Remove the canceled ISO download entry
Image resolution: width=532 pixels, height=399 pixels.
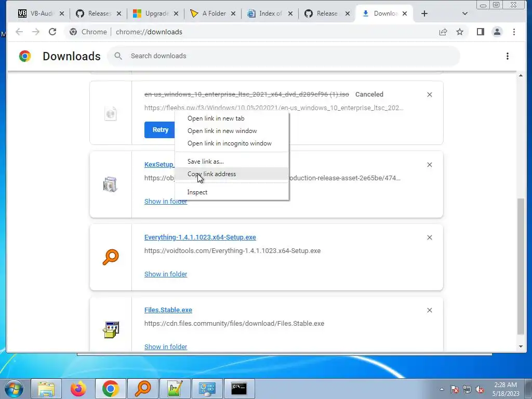(x=430, y=95)
